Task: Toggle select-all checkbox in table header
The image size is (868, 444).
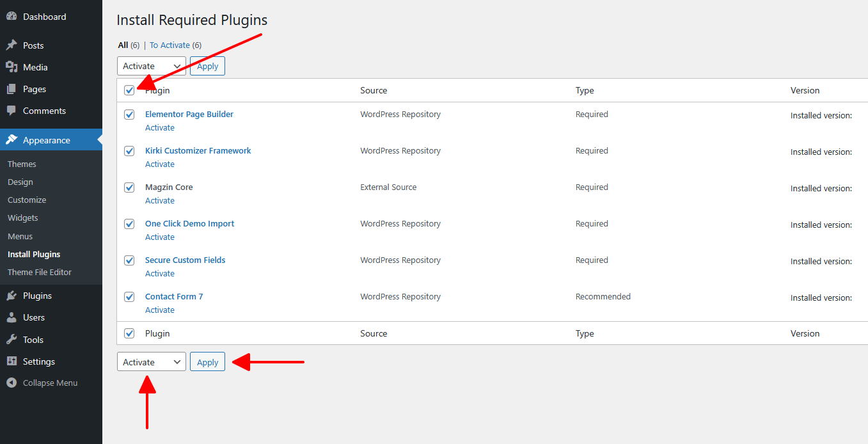Action: [129, 90]
